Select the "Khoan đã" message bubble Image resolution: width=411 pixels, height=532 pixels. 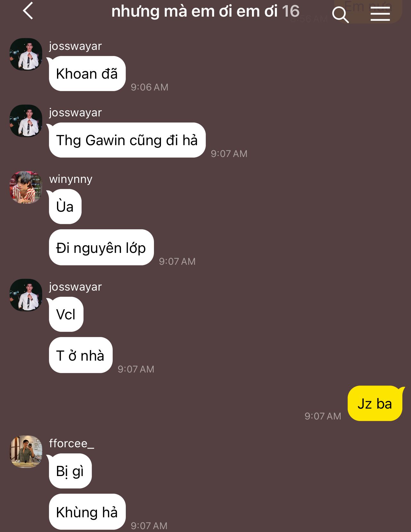coord(87,74)
